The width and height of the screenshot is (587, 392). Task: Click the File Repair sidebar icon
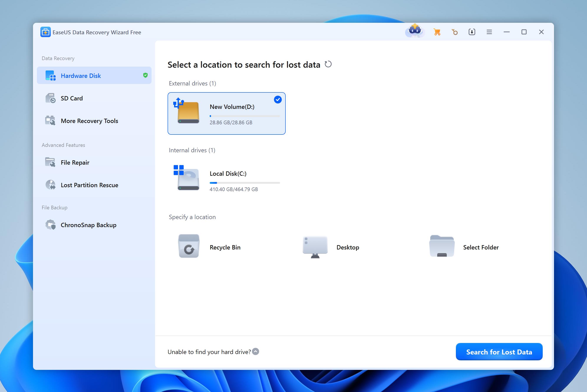50,162
